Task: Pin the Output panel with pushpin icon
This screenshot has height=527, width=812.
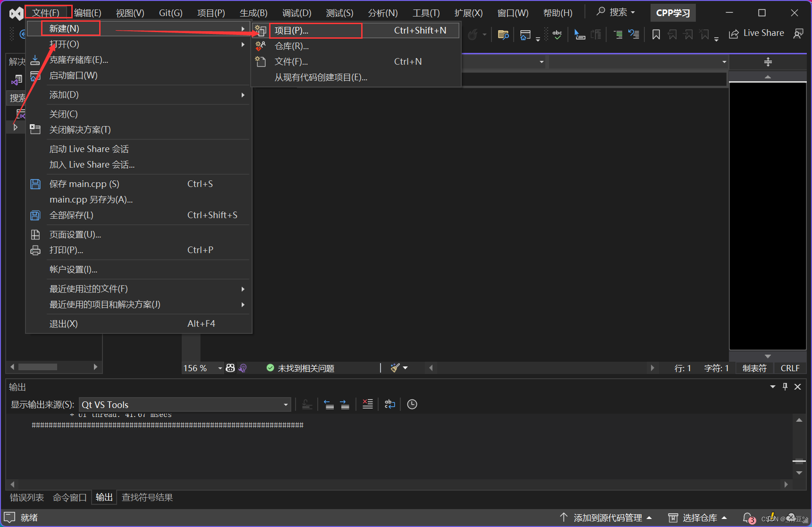Action: click(785, 387)
